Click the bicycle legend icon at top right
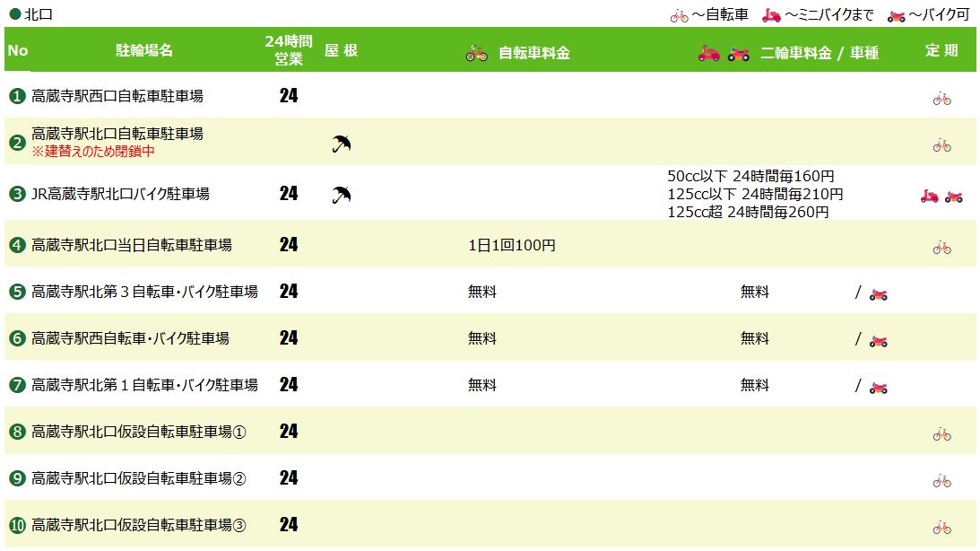 point(680,16)
